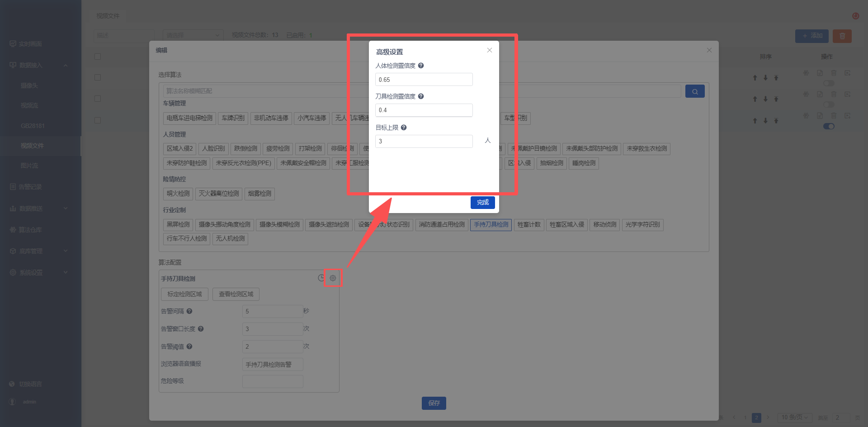Click the 刀具检测置信度 input field
This screenshot has width=868, height=427.
click(x=424, y=110)
